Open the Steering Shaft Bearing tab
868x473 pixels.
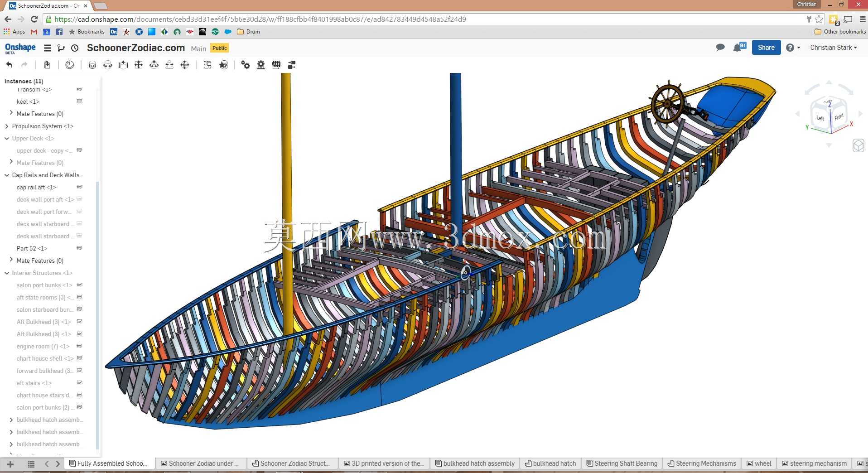pos(622,463)
